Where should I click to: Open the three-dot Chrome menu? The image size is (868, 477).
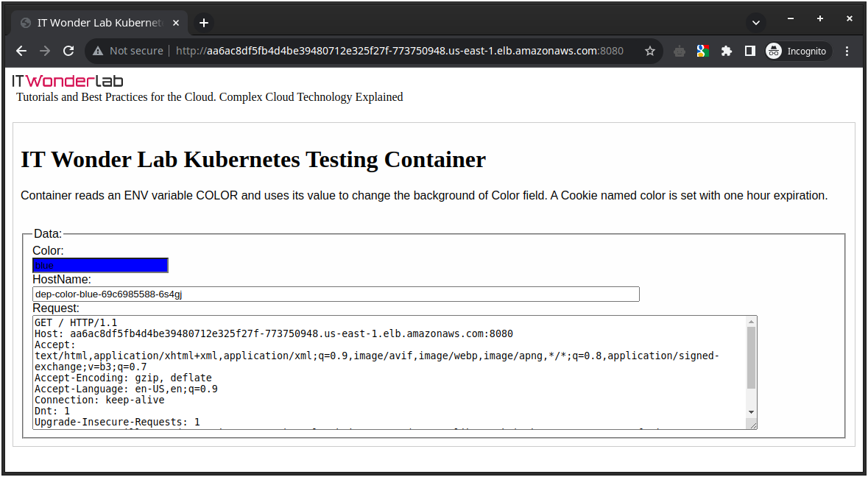coord(847,51)
